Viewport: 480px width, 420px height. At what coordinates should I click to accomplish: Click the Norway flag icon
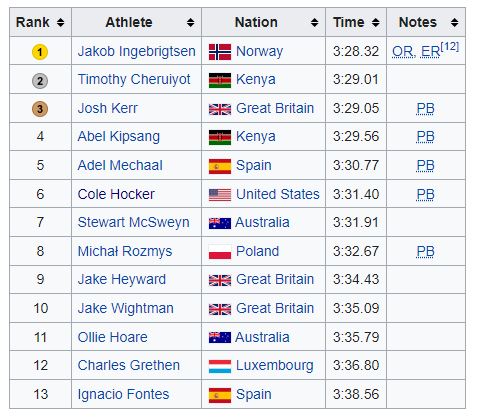tap(220, 52)
